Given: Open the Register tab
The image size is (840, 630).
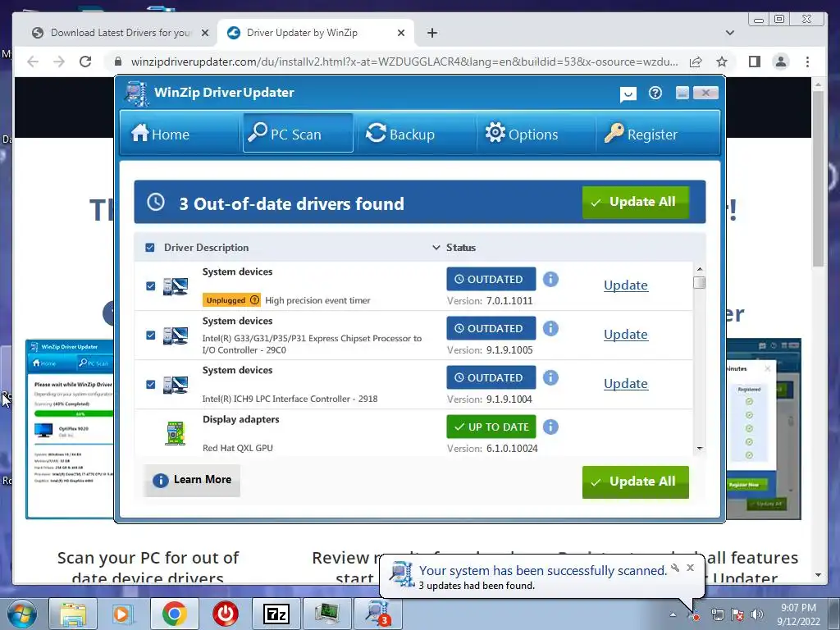Looking at the screenshot, I should [641, 134].
